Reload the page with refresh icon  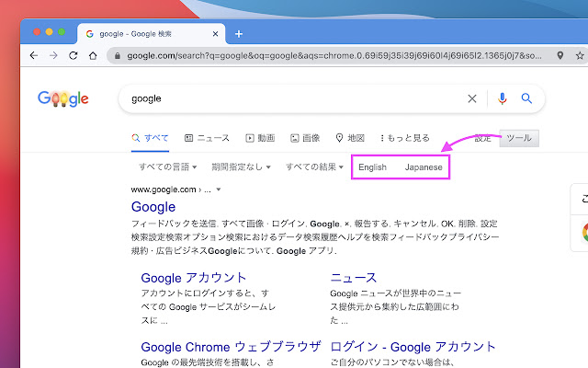(73, 55)
